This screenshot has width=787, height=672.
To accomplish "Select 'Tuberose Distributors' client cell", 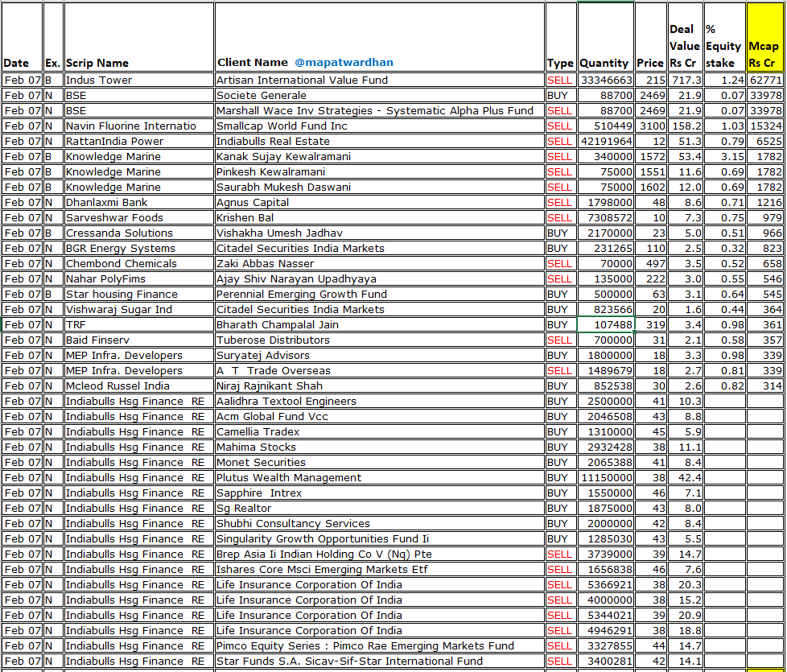I will pyautogui.click(x=380, y=340).
